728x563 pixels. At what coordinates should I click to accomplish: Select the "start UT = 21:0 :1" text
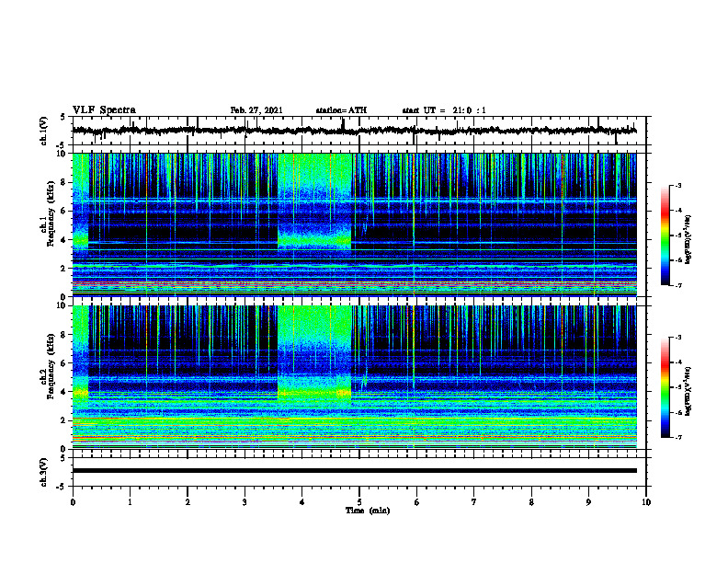click(x=444, y=110)
